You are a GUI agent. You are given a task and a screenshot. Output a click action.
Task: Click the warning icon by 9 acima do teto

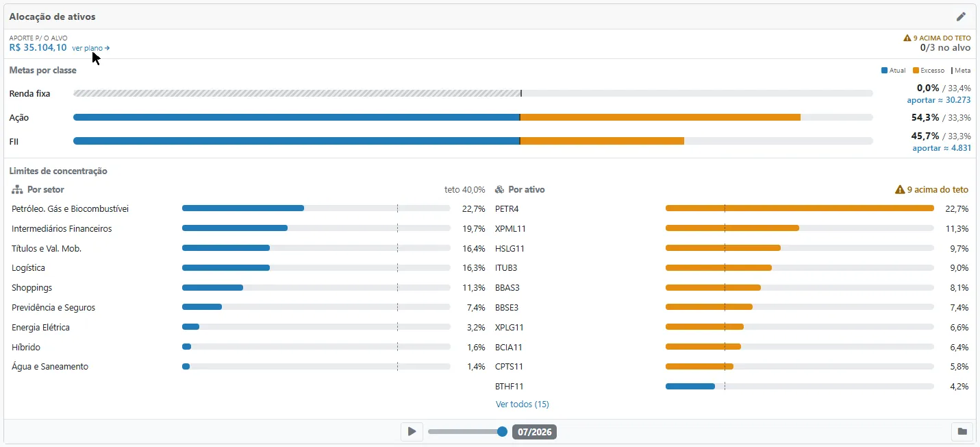900,190
